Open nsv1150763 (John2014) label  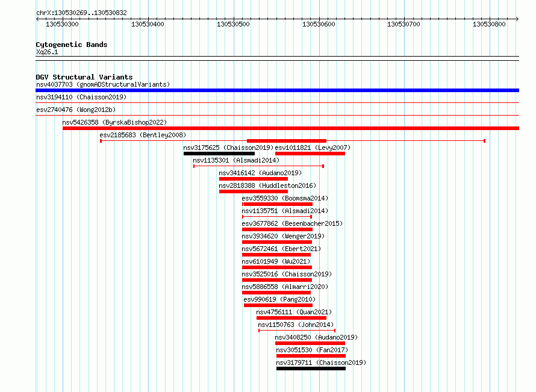point(296,325)
